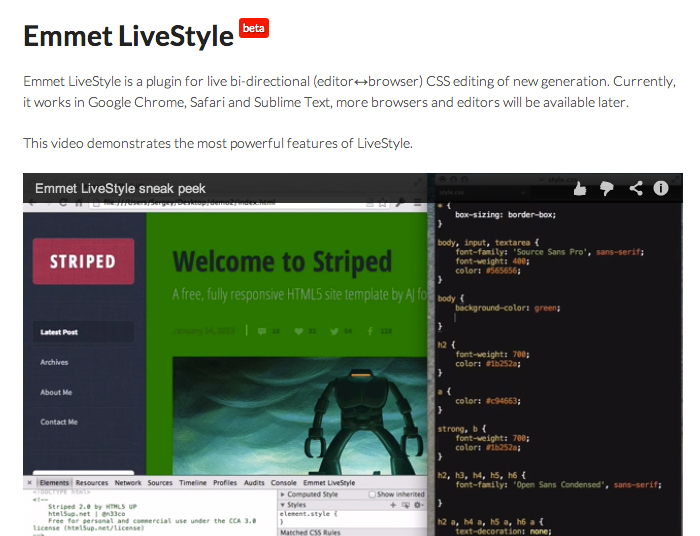Switch to the Emmet LiveStyle tab
Image resolution: width=700 pixels, height=536 pixels.
(330, 483)
